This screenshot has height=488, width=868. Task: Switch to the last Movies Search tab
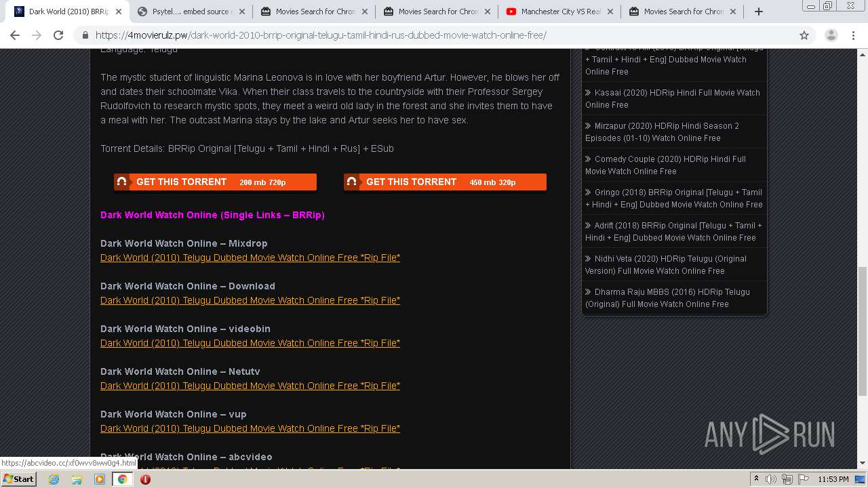(x=684, y=12)
